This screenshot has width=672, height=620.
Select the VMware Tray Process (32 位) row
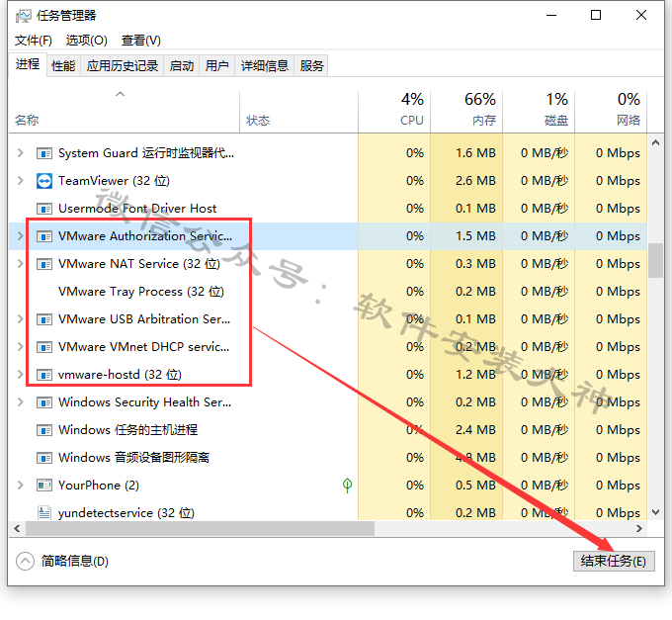coord(328,292)
